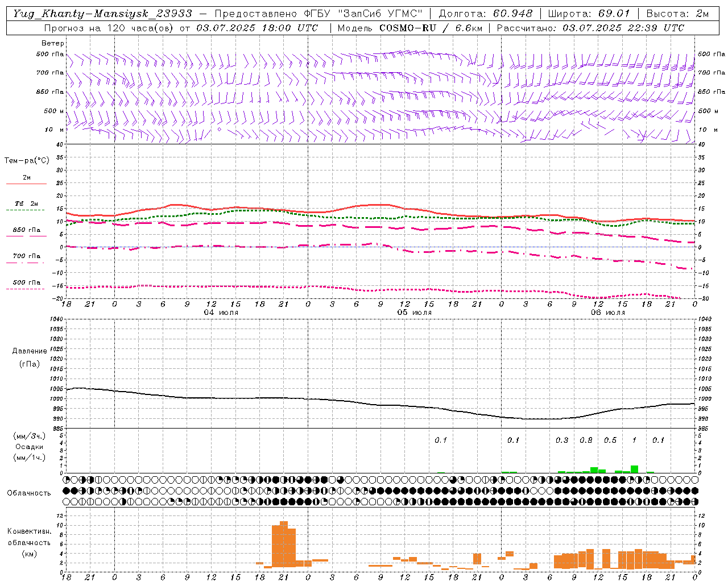Click the Давление pressure panel label
The height and width of the screenshot is (582, 728).
(x=30, y=351)
